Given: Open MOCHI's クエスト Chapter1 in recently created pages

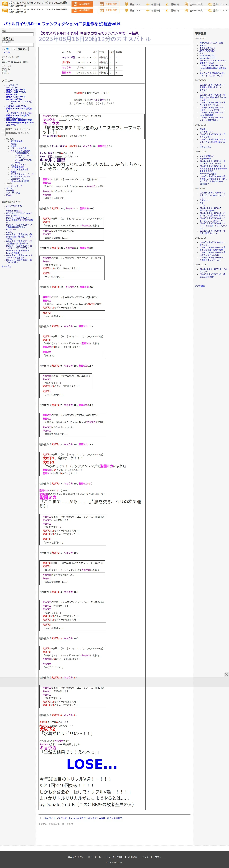Looking at the screenshot, I should pyautogui.click(x=19, y=213).
